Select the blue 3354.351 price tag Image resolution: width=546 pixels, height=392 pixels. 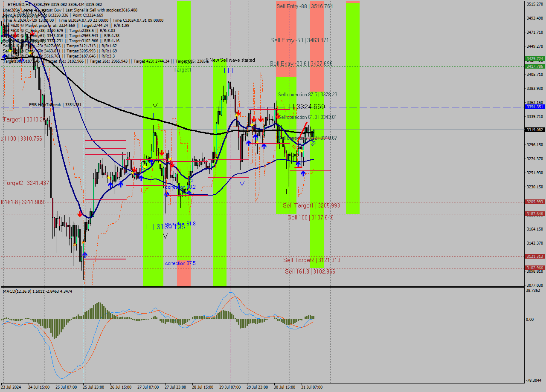click(x=534, y=107)
